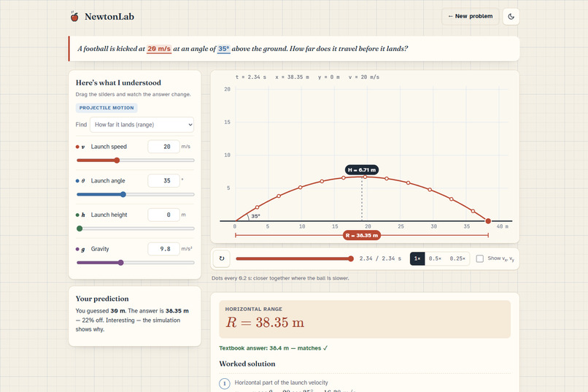This screenshot has height=392, width=588.
Task: Click the R = 38.35 m range label
Action: coord(362,235)
